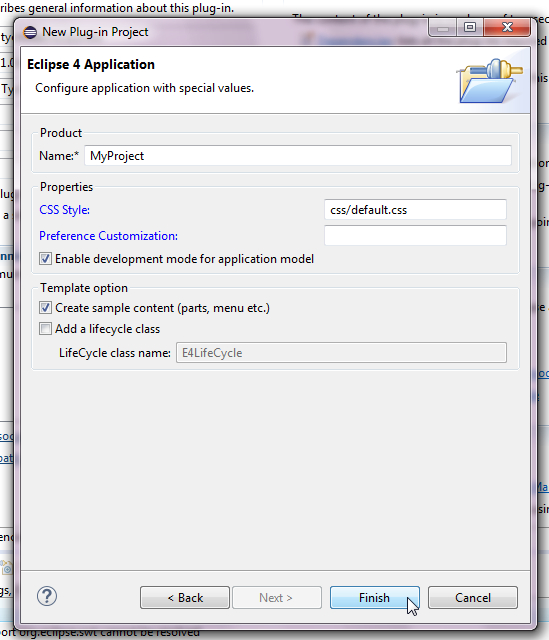Open the CSS Style link

point(64,210)
